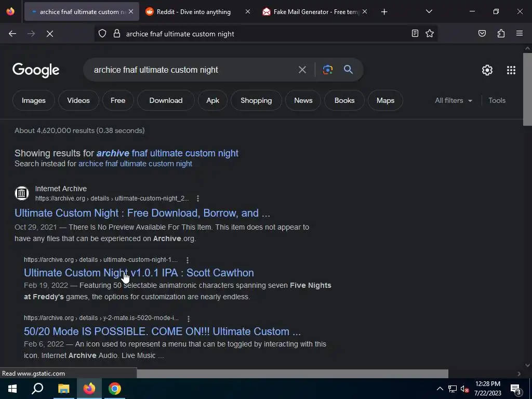Screen dimensions: 532x399
Task: Toggle reader view in address bar
Action: [415, 33]
